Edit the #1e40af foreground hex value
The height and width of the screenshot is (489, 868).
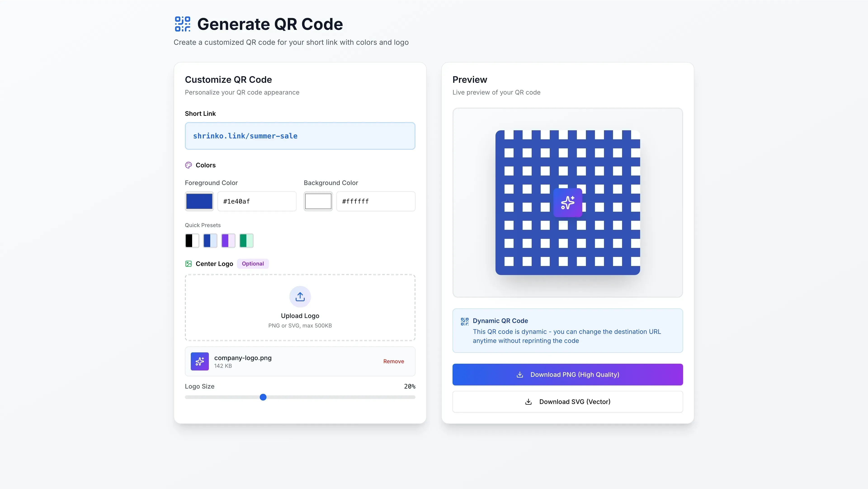click(x=256, y=201)
